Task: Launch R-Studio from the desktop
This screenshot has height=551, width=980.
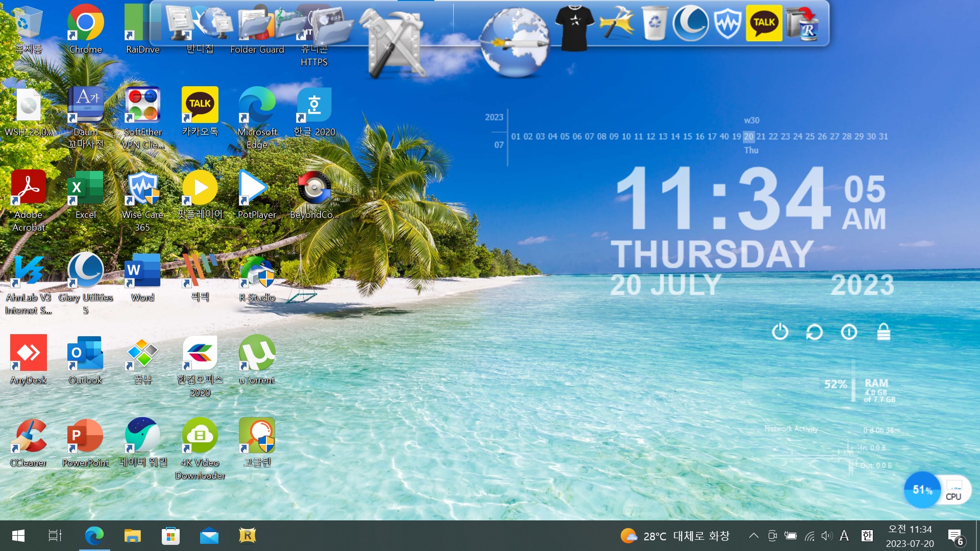Action: [x=257, y=271]
